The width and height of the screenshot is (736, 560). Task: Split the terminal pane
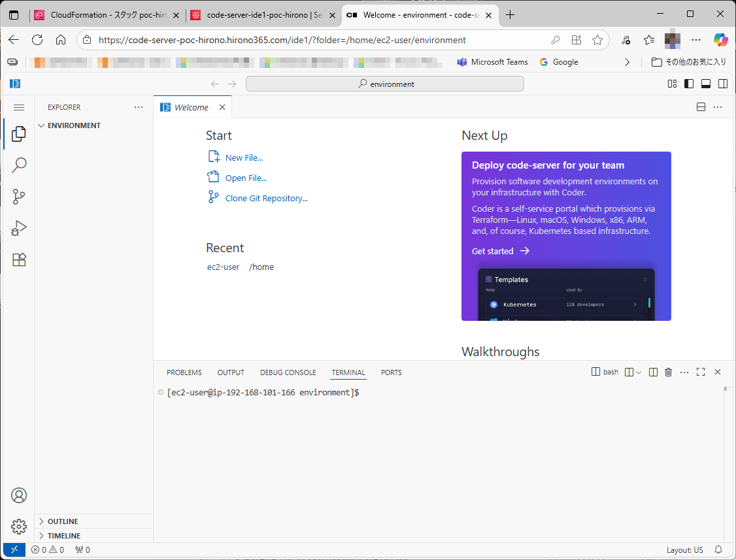653,372
